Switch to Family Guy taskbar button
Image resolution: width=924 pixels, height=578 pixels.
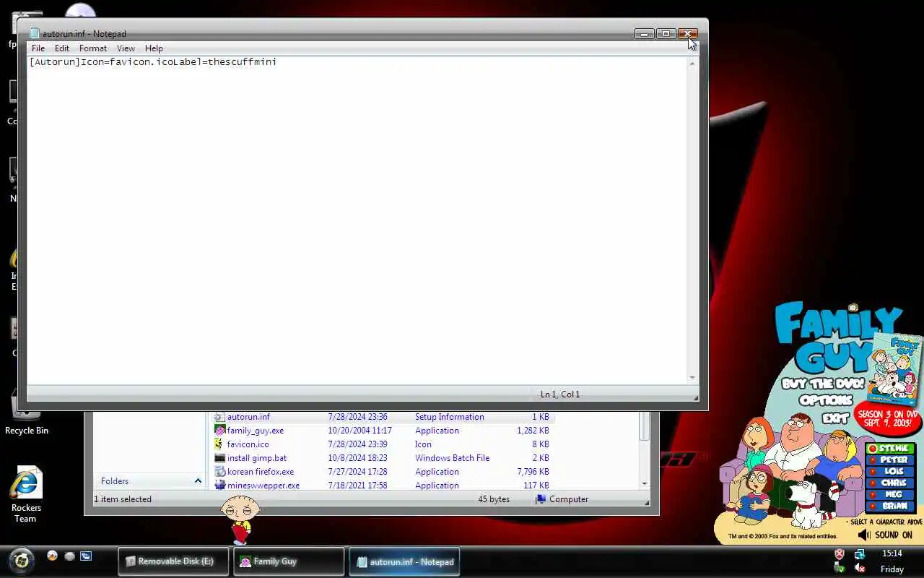tap(289, 561)
